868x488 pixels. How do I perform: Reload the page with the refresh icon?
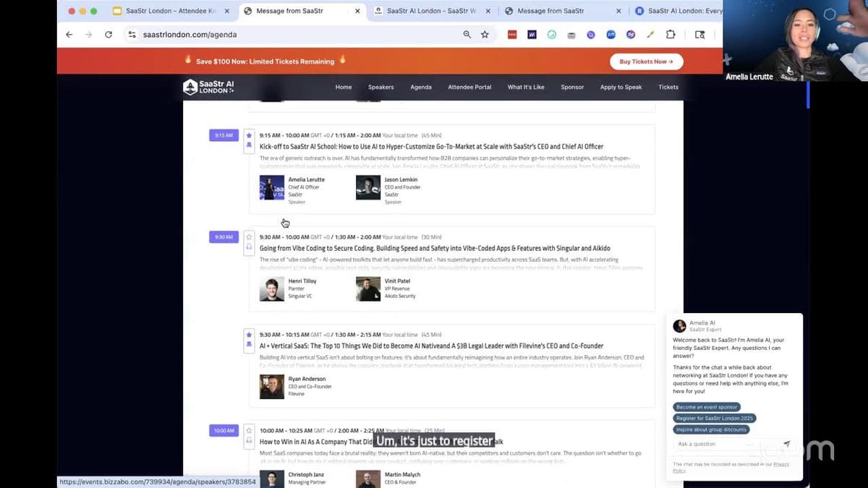pos(109,35)
